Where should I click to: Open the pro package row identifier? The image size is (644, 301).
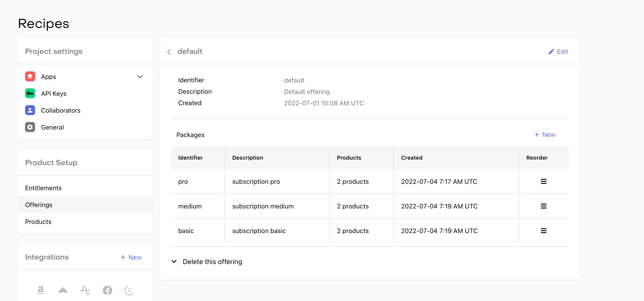pos(183,182)
